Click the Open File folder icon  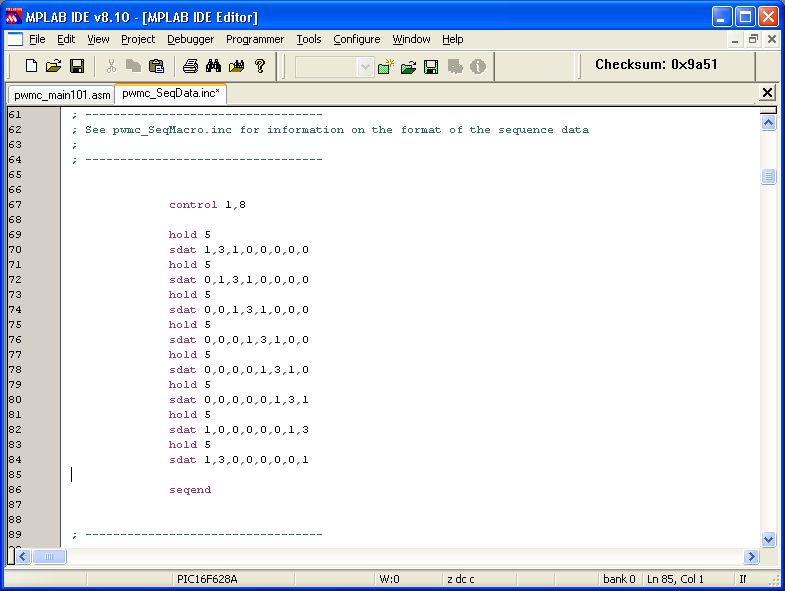click(54, 66)
